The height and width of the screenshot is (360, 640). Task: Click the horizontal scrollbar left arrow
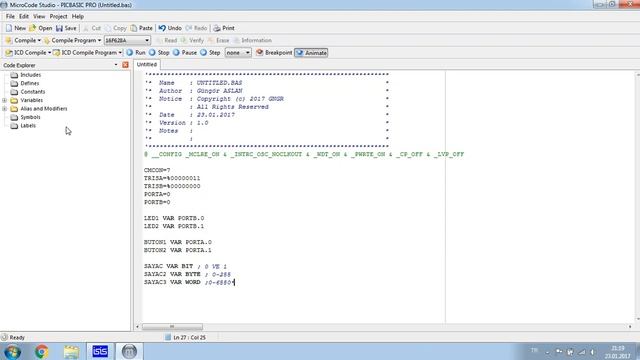(138, 327)
